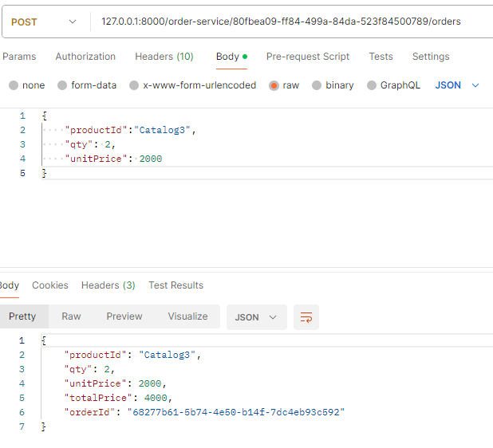Open the response Headers (3) tab
493x448 pixels.
tap(108, 285)
